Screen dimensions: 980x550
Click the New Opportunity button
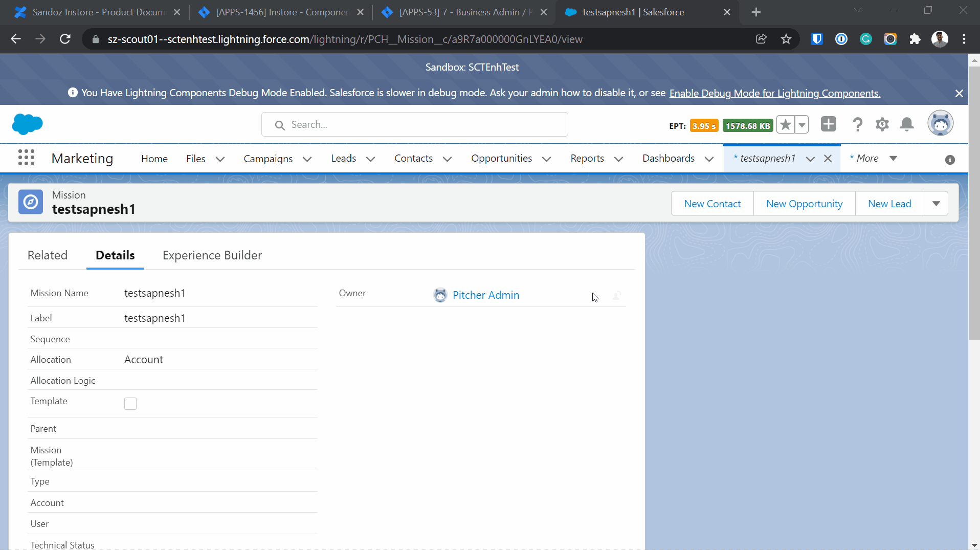804,204
